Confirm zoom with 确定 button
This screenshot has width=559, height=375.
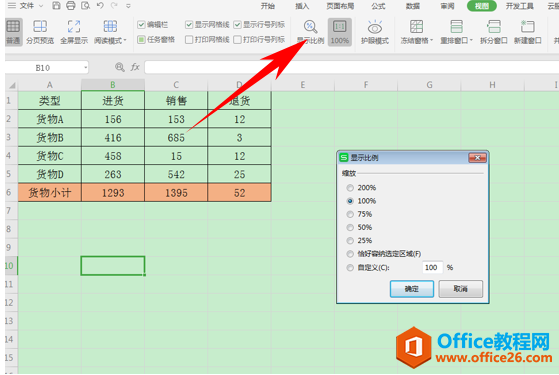(x=412, y=289)
